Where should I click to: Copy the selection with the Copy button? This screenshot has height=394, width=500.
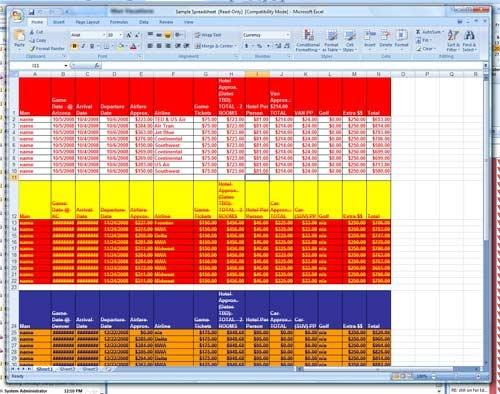click(x=38, y=40)
